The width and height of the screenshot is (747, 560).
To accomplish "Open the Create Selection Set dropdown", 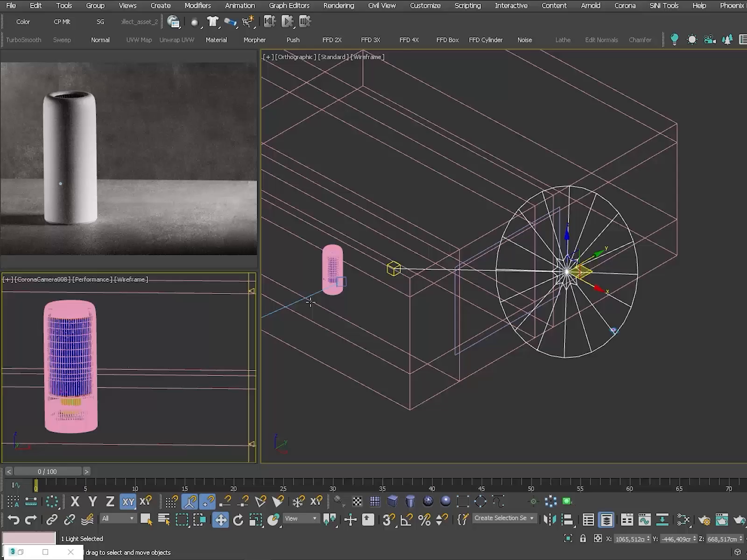I will 504,518.
